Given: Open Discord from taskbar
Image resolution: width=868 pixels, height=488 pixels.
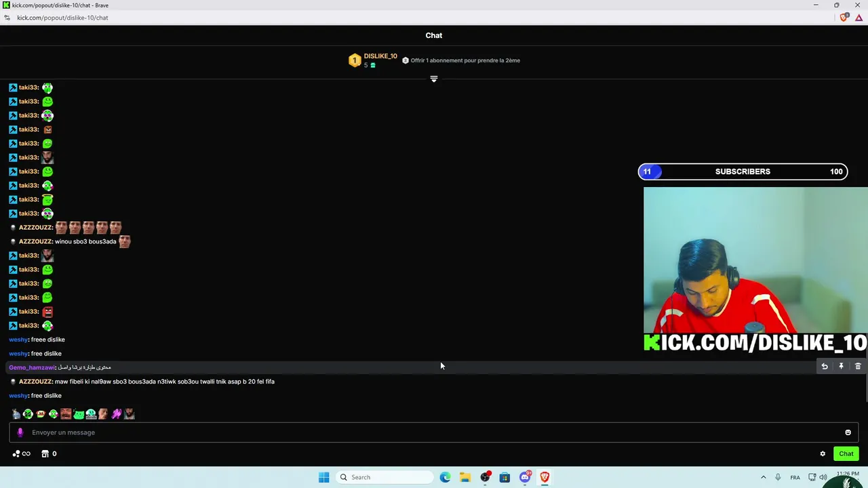Looking at the screenshot, I should (525, 477).
